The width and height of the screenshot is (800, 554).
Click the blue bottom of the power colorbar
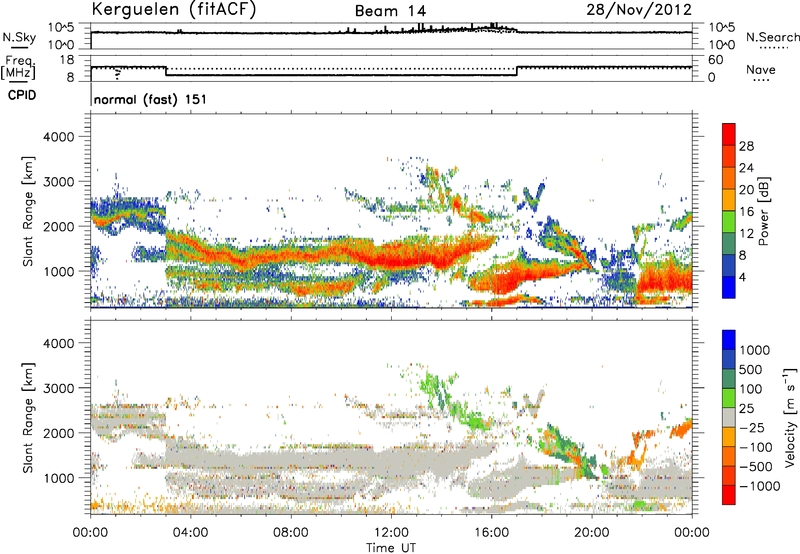point(729,287)
